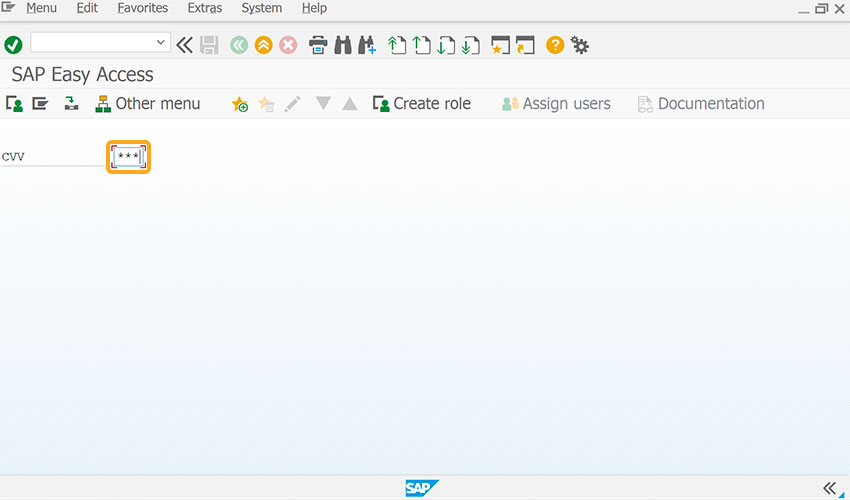Click the CVV field label

click(x=13, y=157)
